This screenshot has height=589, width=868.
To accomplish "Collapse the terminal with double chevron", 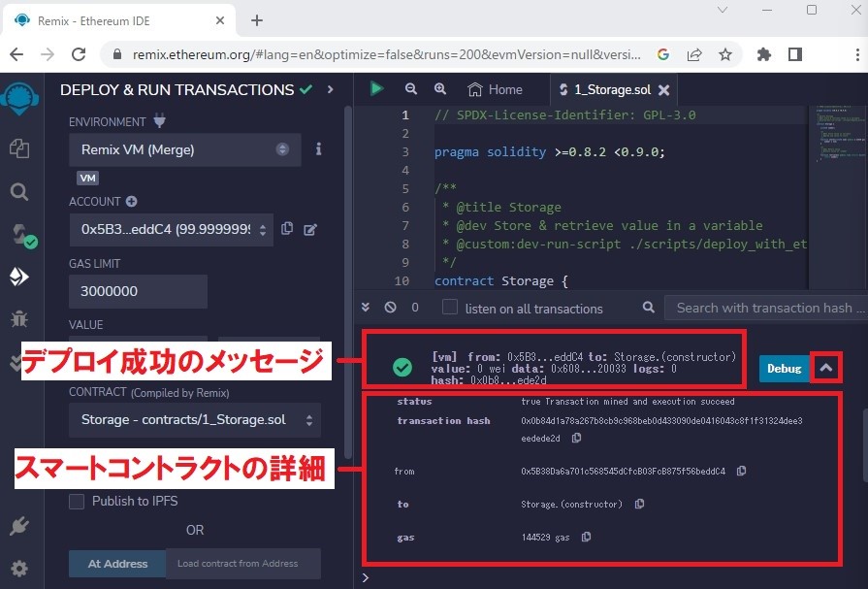I will (x=366, y=307).
